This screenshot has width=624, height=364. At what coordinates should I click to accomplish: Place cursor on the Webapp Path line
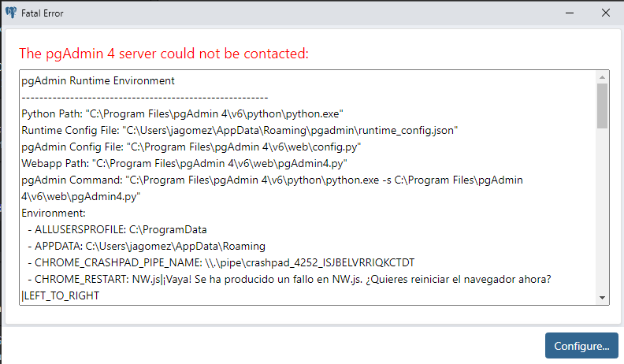pyautogui.click(x=184, y=163)
